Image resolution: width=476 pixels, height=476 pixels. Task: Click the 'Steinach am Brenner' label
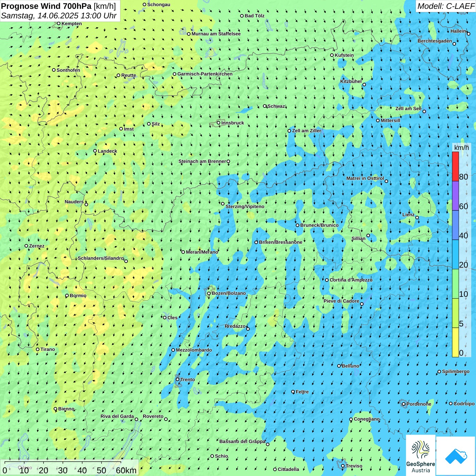(x=202, y=161)
